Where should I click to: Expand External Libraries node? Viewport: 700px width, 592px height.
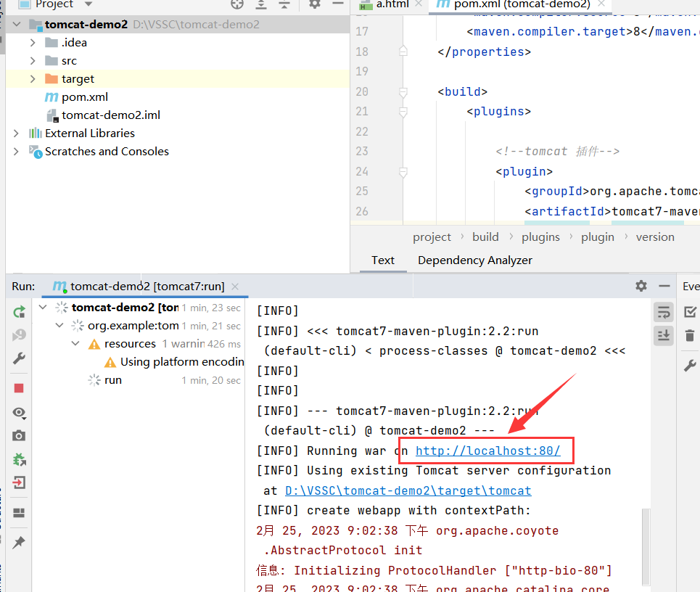(17, 133)
